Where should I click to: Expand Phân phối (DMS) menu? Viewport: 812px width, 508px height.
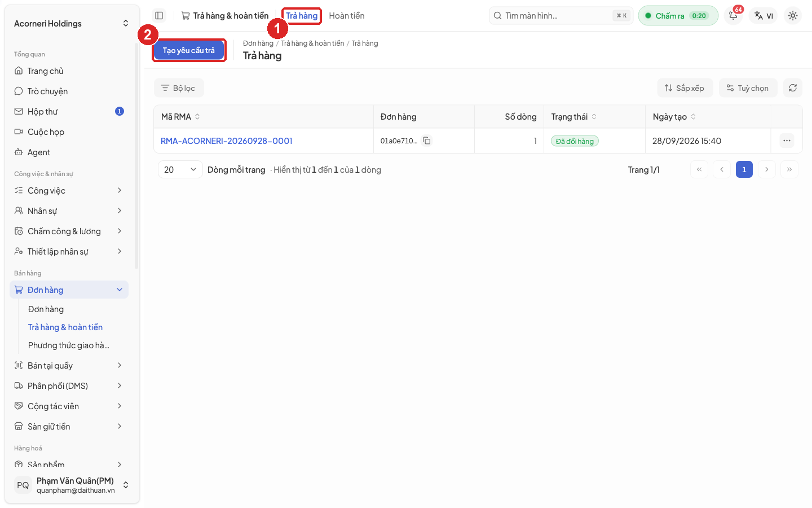69,386
